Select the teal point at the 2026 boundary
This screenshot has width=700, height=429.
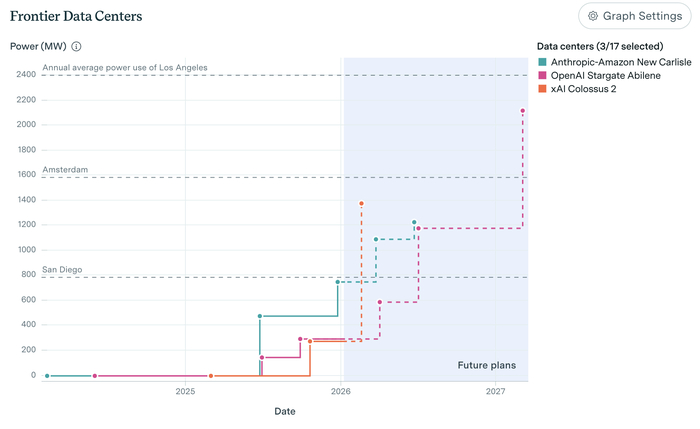(338, 282)
